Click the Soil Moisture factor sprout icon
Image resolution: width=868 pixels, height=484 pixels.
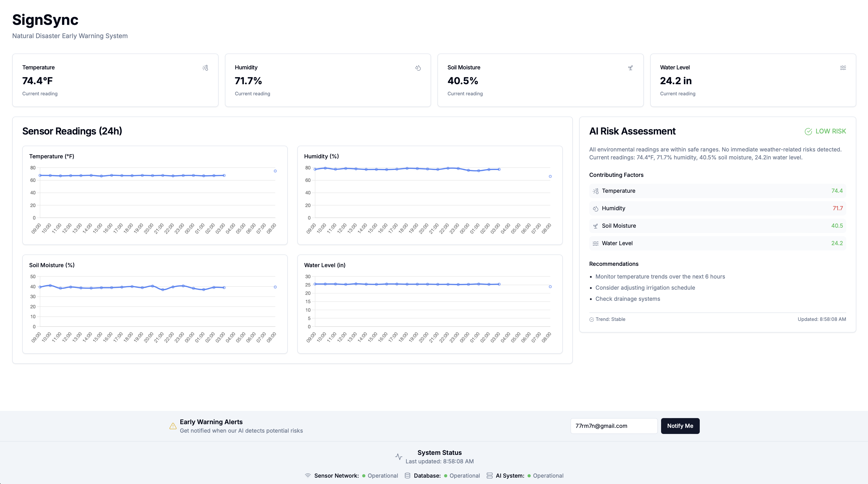tap(595, 226)
